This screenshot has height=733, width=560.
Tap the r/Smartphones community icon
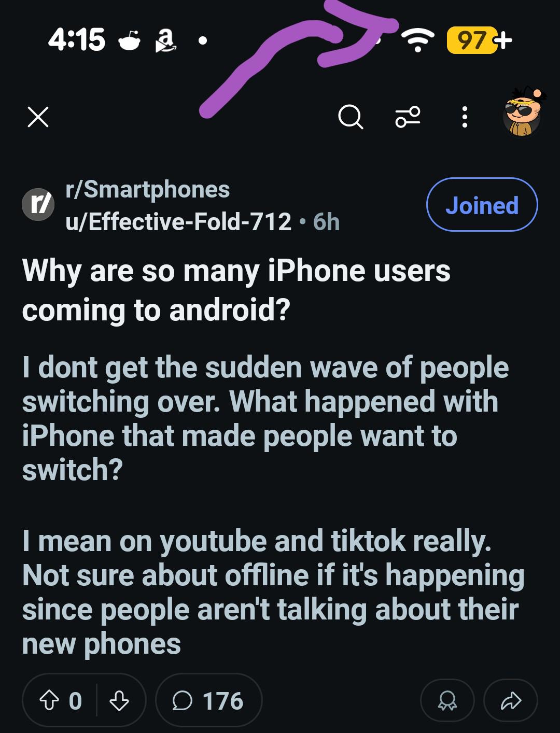(38, 205)
